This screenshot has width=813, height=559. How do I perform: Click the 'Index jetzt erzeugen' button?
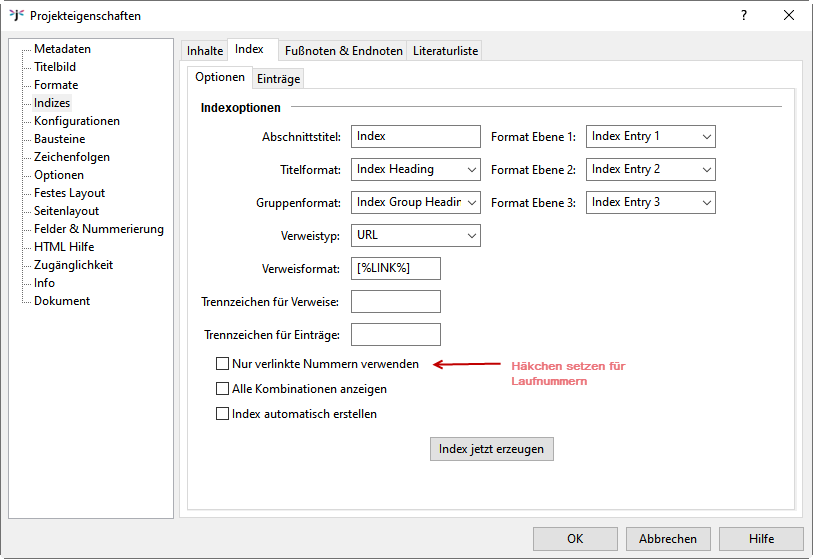(x=491, y=449)
